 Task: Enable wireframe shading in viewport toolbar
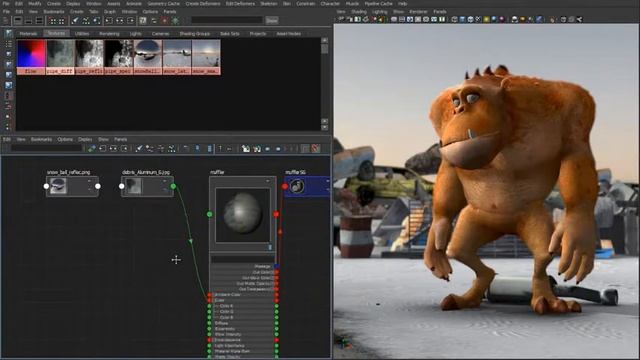455,19
